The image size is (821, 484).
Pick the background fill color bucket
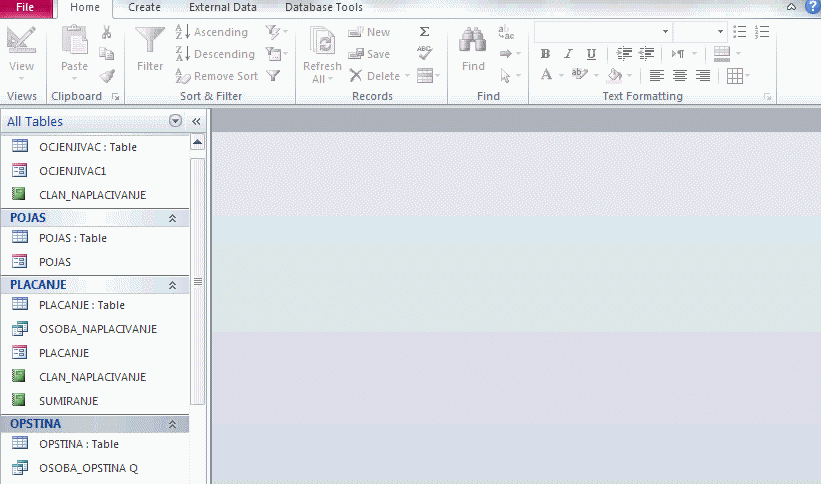click(614, 76)
